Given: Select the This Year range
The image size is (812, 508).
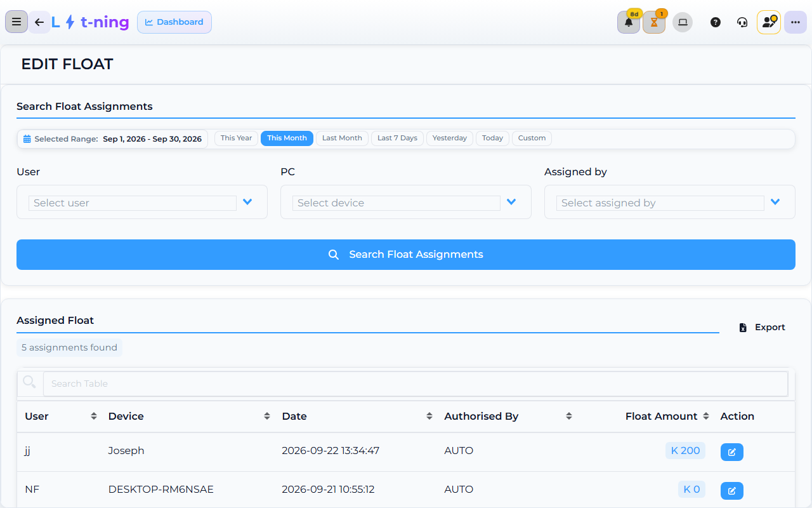Looking at the screenshot, I should [236, 138].
